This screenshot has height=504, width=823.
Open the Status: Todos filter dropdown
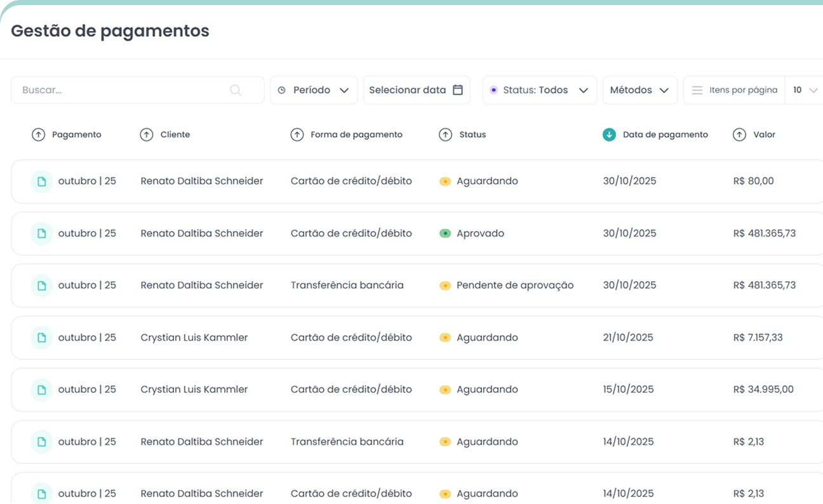pyautogui.click(x=539, y=90)
